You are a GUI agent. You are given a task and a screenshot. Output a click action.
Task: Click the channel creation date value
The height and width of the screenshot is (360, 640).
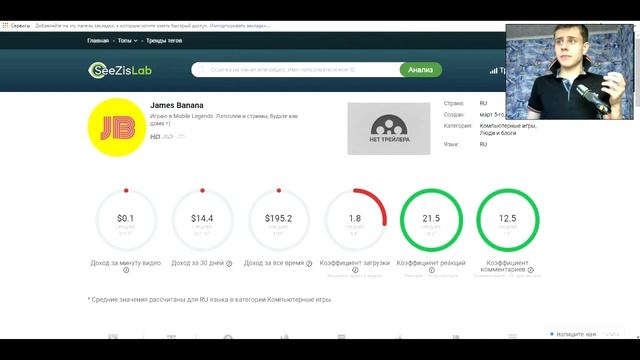click(x=492, y=115)
